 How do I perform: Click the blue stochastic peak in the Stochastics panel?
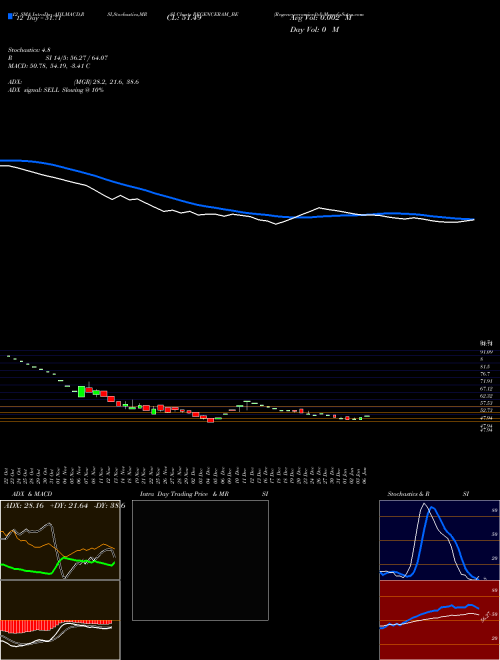pyautogui.click(x=432, y=509)
